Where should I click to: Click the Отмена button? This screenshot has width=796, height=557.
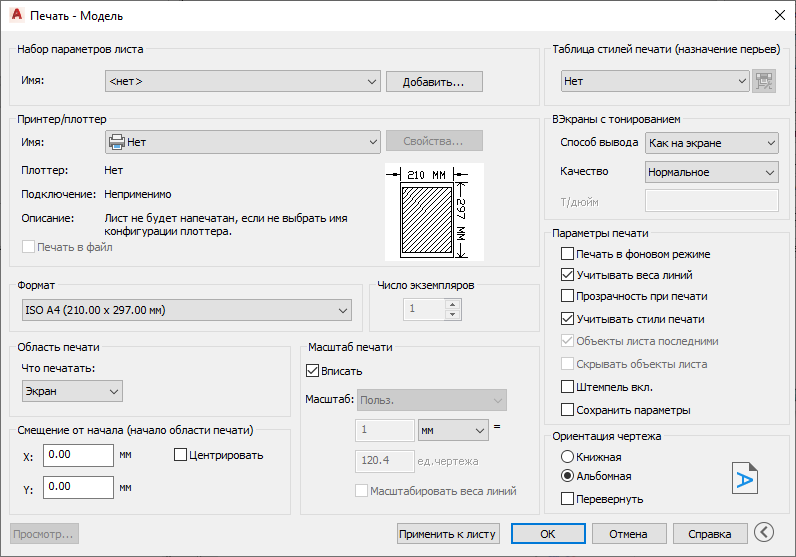628,534
